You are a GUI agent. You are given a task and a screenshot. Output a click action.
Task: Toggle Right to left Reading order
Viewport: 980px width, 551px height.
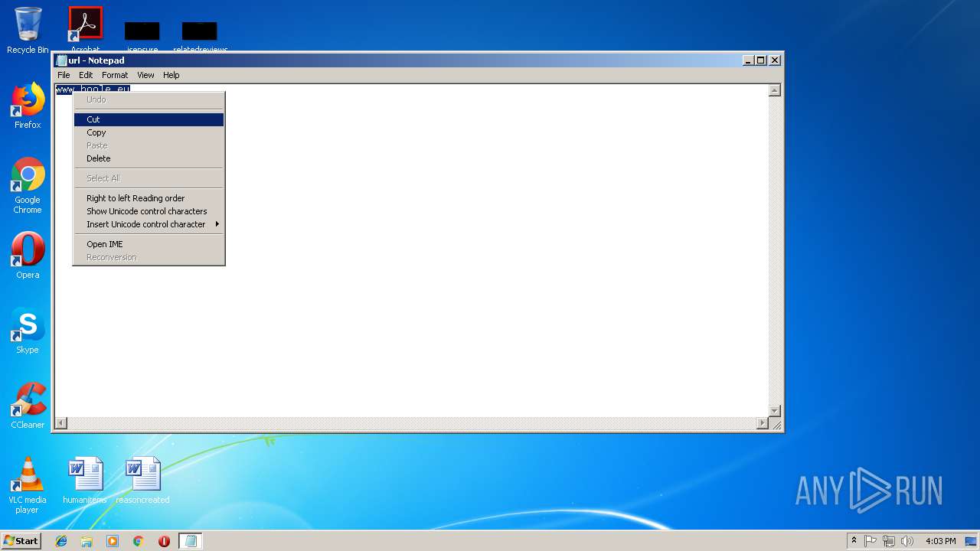(x=149, y=198)
